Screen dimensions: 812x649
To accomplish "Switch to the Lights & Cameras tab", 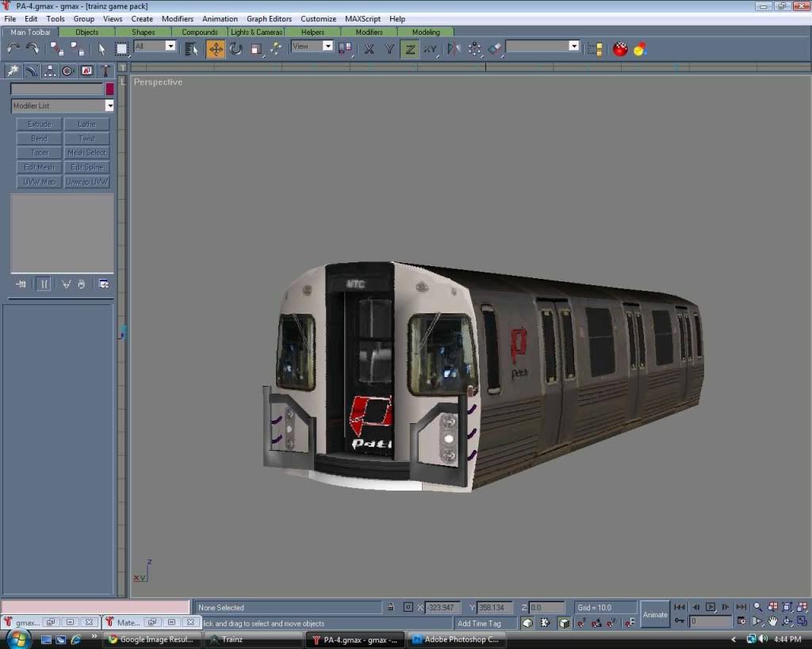I will 256,32.
